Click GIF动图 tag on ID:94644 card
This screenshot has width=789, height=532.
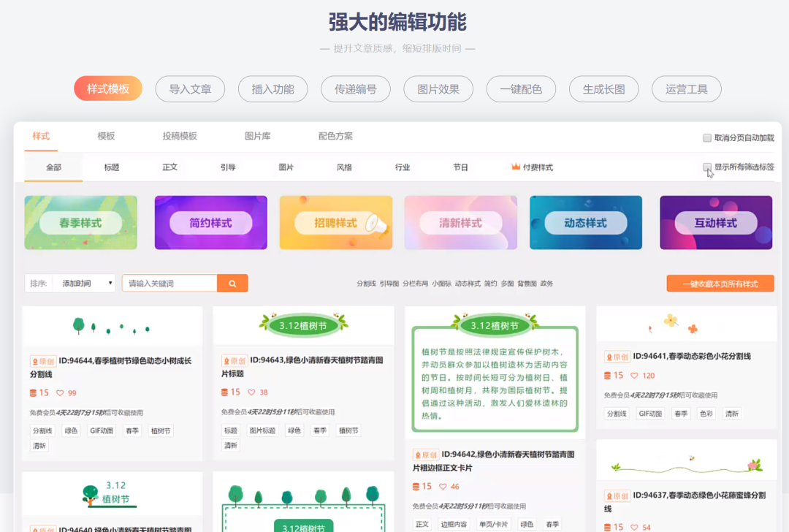tap(102, 431)
